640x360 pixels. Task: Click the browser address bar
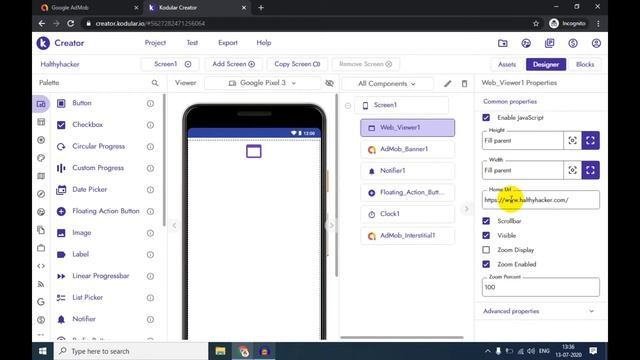(306, 24)
